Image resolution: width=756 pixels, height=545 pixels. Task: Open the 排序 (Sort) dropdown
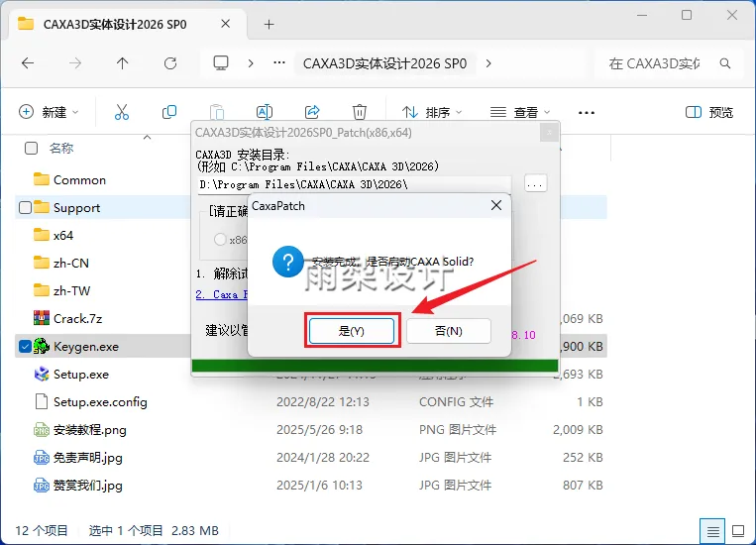(432, 112)
